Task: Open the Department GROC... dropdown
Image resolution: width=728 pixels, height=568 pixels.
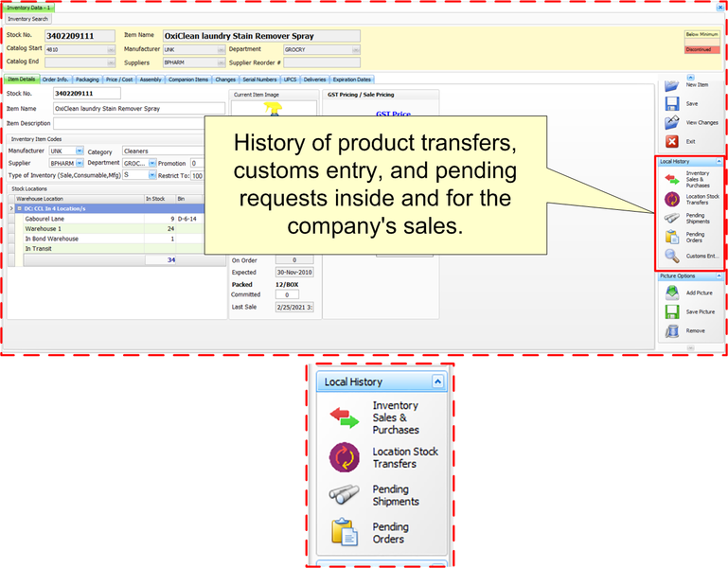Action: [x=151, y=163]
